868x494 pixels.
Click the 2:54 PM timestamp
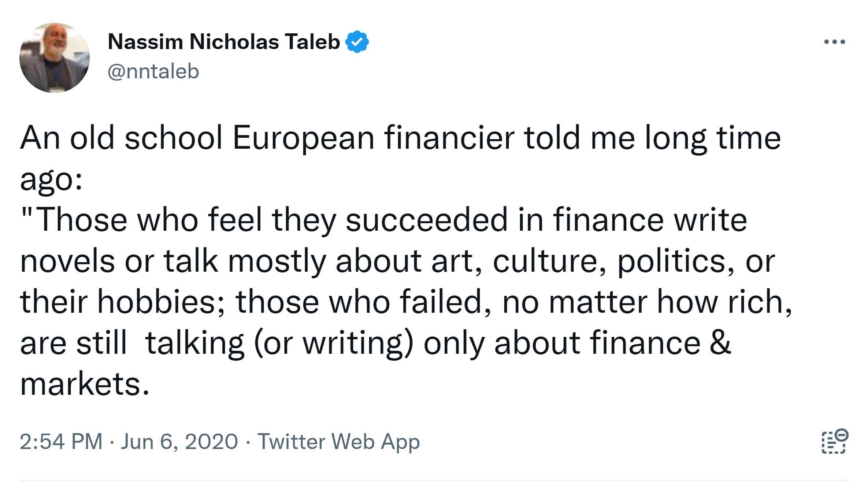coord(61,441)
